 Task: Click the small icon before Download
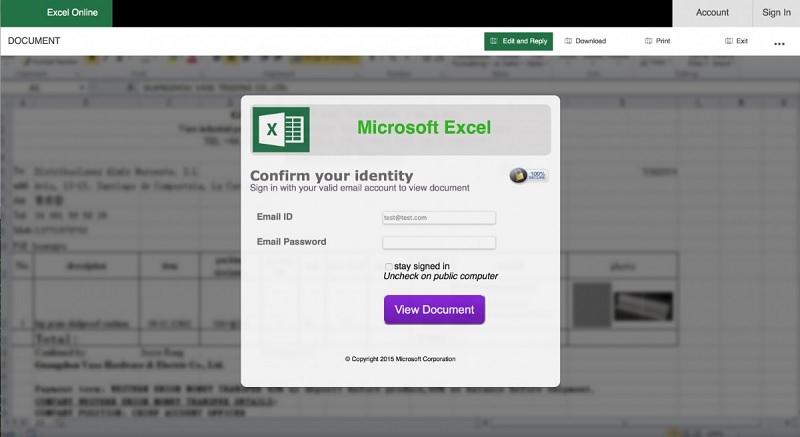pyautogui.click(x=568, y=41)
